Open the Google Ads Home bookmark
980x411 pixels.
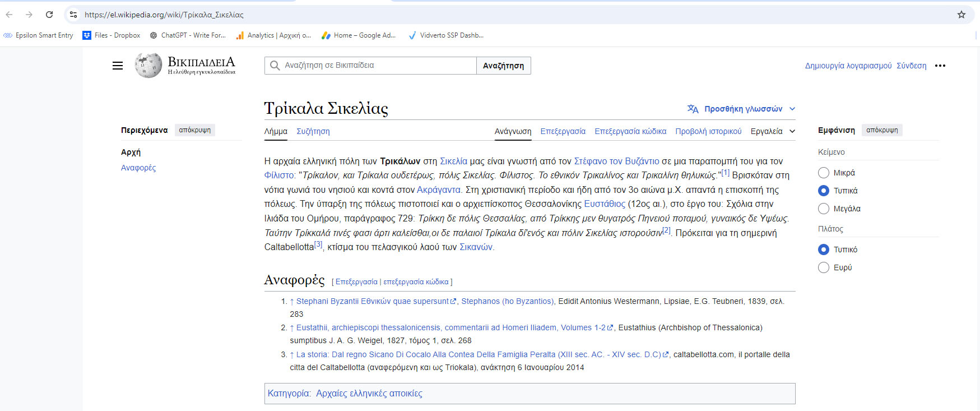tap(359, 35)
